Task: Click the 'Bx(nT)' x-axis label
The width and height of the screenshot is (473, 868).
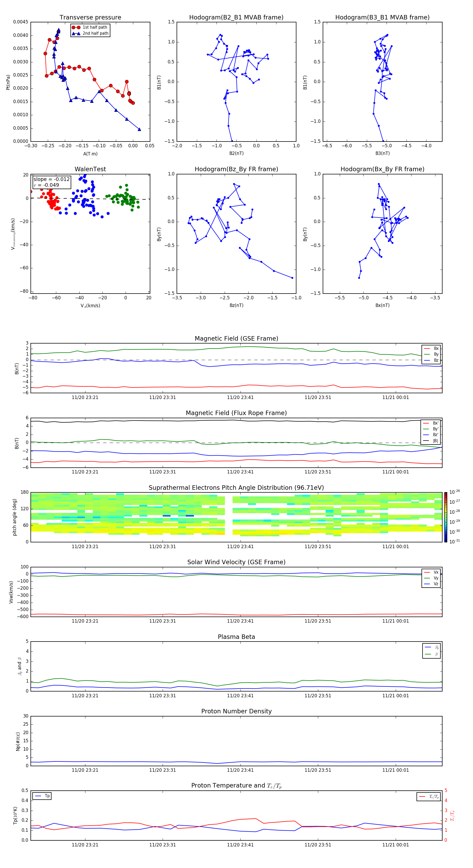Action: (382, 305)
